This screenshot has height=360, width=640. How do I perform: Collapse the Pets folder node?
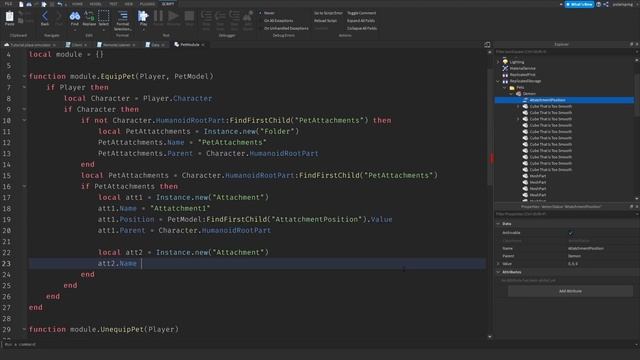click(x=505, y=87)
